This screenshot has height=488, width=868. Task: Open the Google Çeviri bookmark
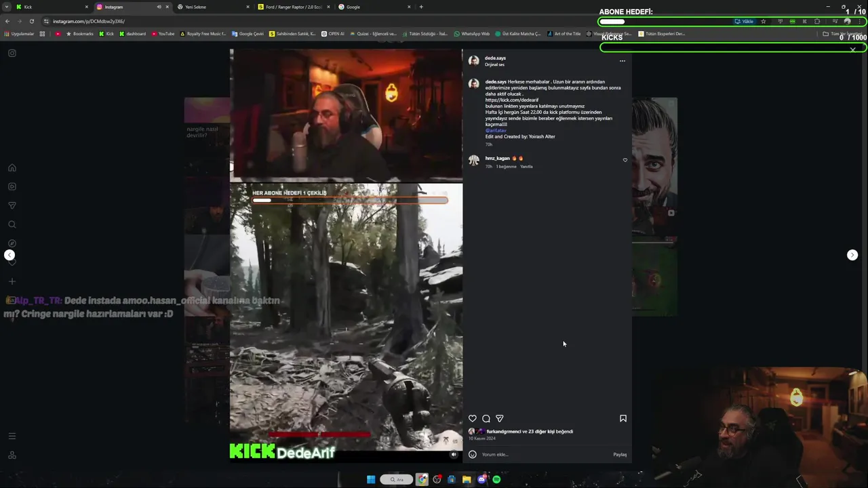[x=248, y=34]
